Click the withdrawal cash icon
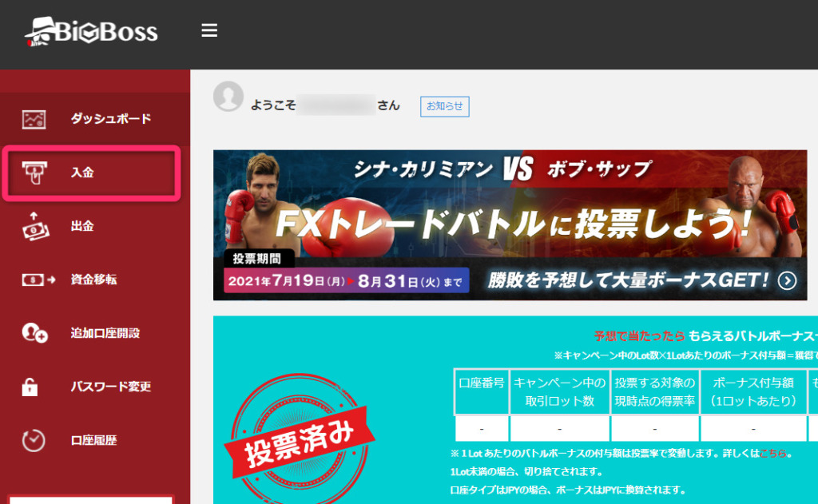The width and height of the screenshot is (818, 504). (x=35, y=226)
